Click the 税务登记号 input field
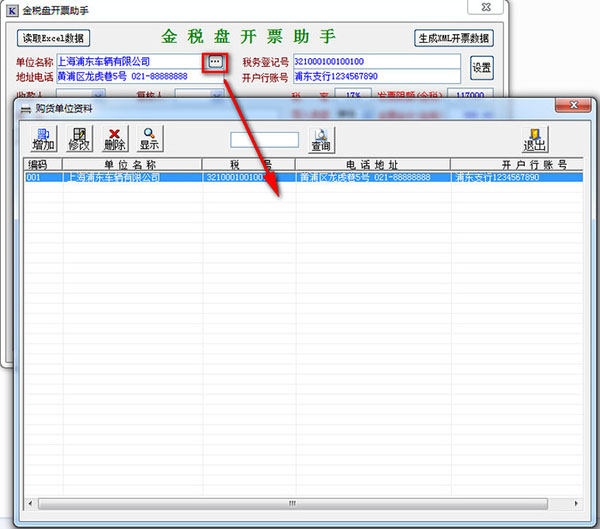 (375, 62)
